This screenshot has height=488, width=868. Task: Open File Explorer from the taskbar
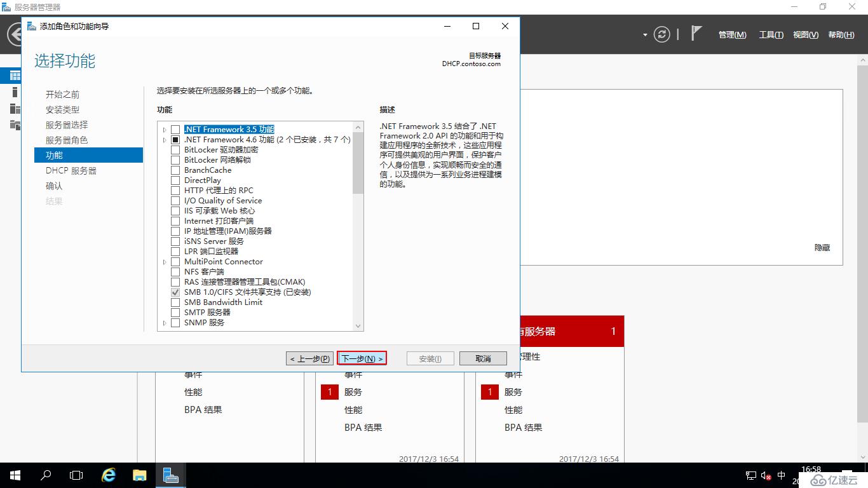point(139,475)
